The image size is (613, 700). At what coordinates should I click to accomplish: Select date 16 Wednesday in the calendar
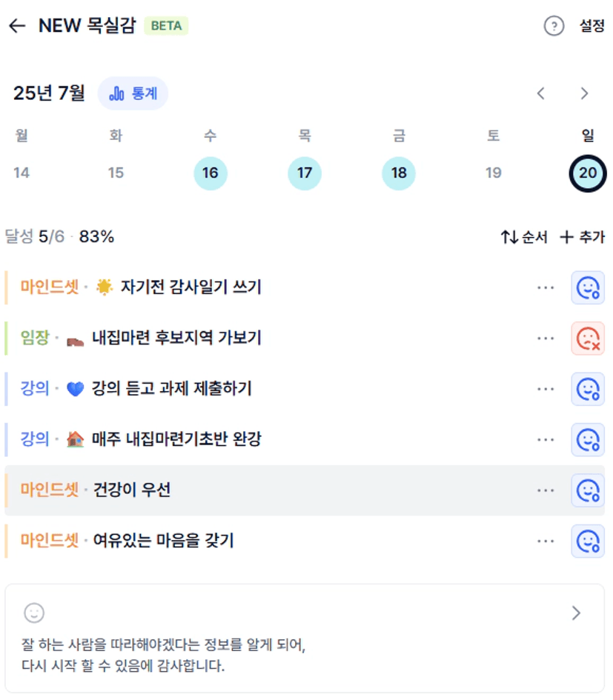click(x=211, y=173)
